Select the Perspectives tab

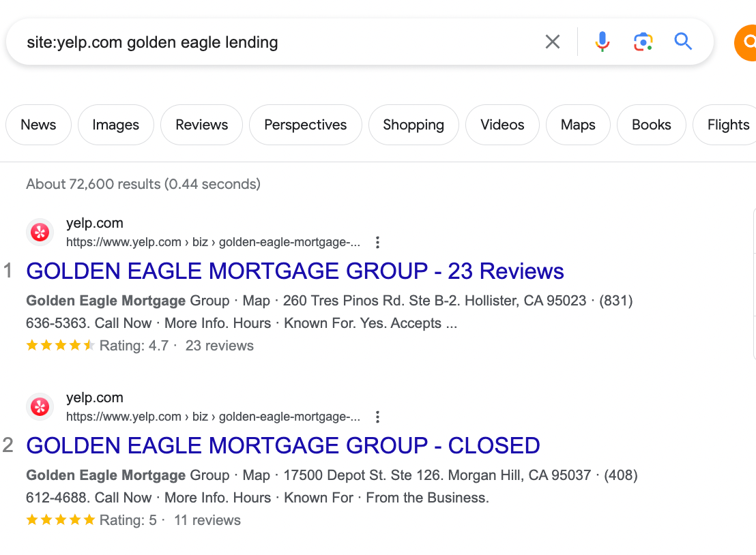[x=305, y=125]
